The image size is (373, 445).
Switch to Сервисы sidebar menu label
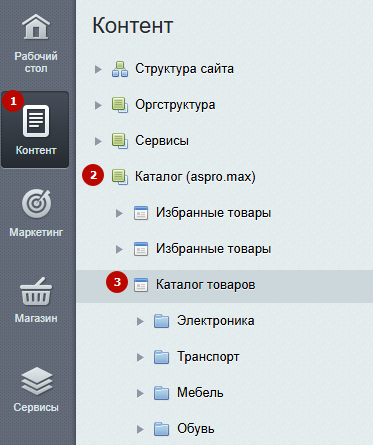36,407
